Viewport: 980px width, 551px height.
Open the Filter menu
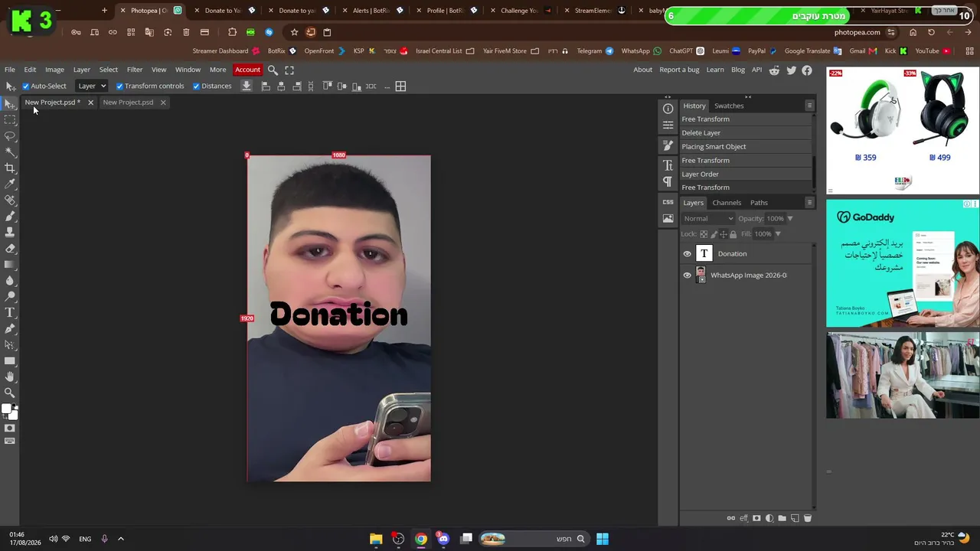[135, 70]
